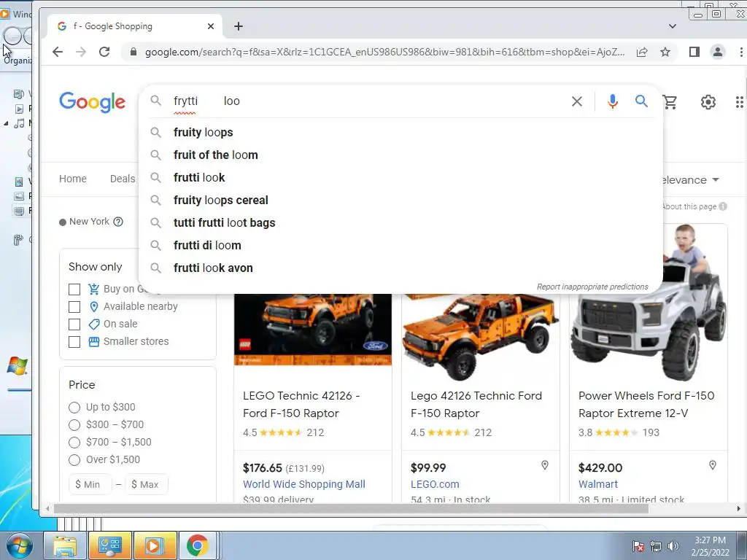Open the Walmart seller link

(x=598, y=484)
